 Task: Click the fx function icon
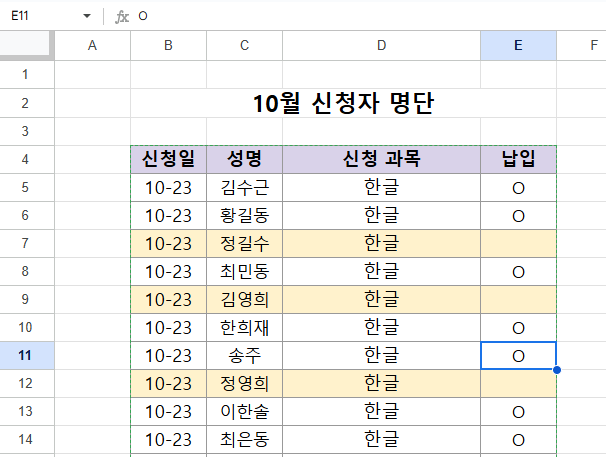point(122,16)
